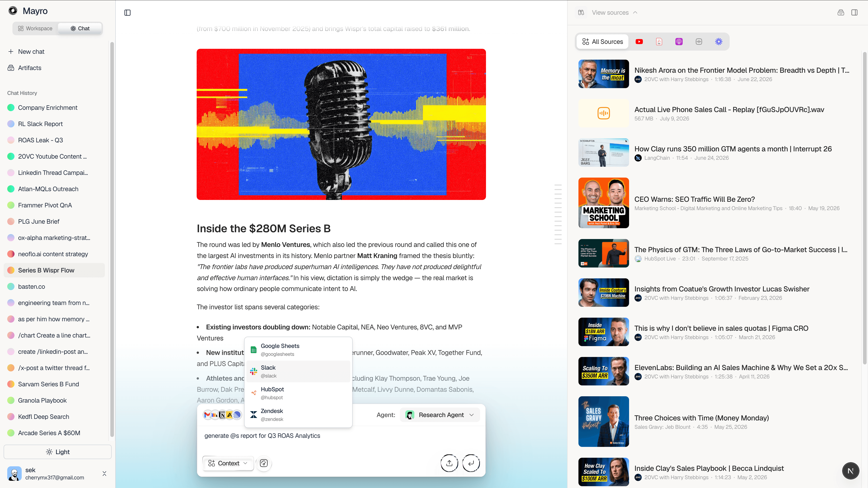Click the Google Sheets logo in mention list
Screen dimensions: 868x488
point(254,350)
